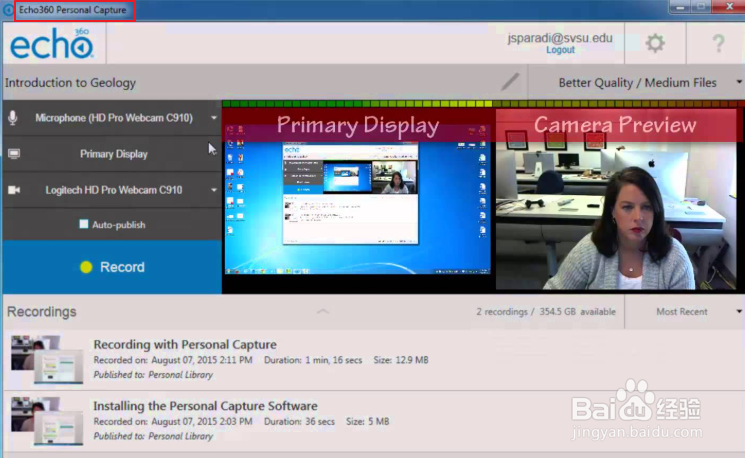
Task: Select 'Recording with Personal Capture' title
Action: point(185,344)
